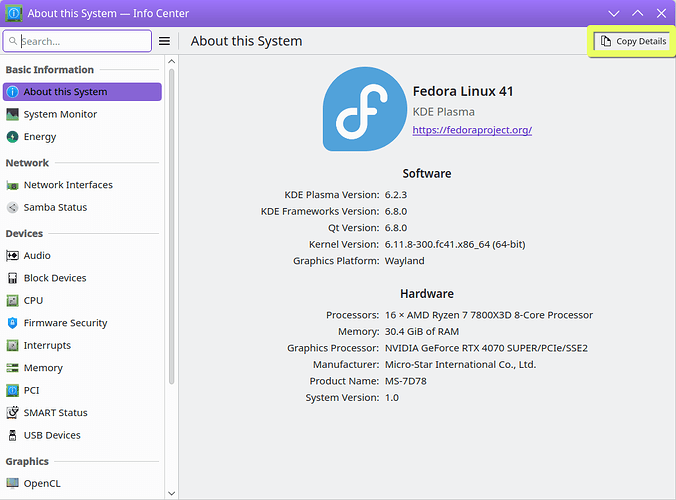Click the Audio speaker icon

tap(13, 256)
